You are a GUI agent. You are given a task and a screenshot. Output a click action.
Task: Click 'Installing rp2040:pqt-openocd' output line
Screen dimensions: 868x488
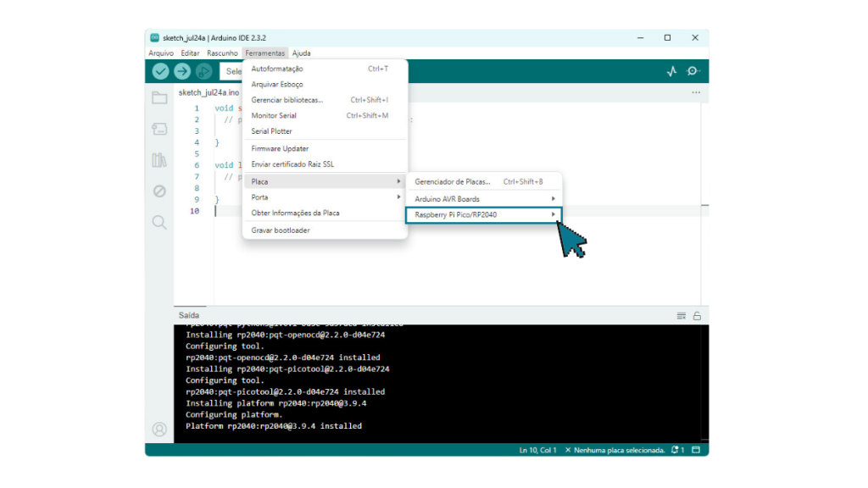pyautogui.click(x=285, y=335)
